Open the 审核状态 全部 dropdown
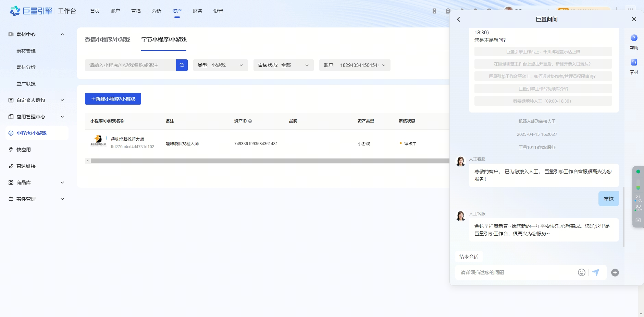The image size is (644, 317). 284,65
